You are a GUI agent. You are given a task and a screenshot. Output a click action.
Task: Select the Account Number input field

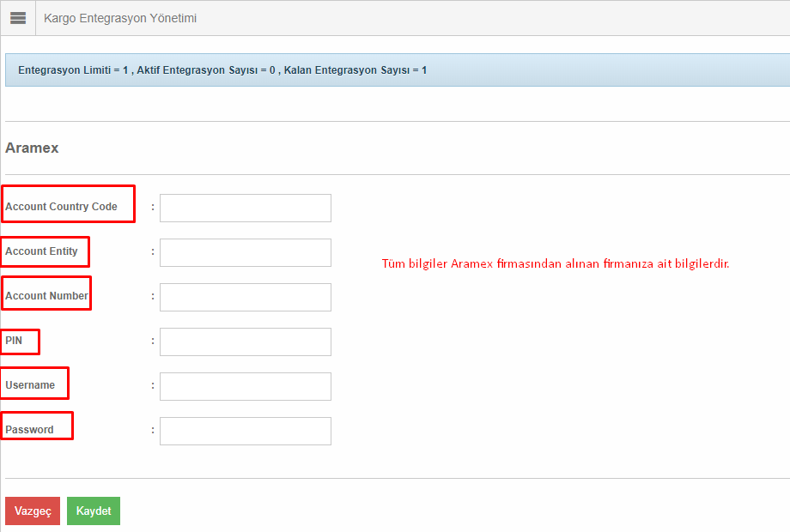point(246,298)
